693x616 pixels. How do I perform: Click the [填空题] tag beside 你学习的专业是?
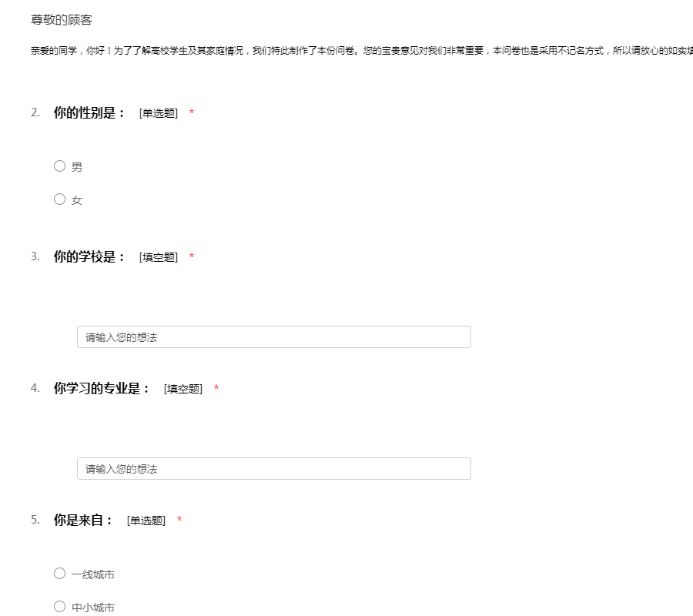coord(182,390)
